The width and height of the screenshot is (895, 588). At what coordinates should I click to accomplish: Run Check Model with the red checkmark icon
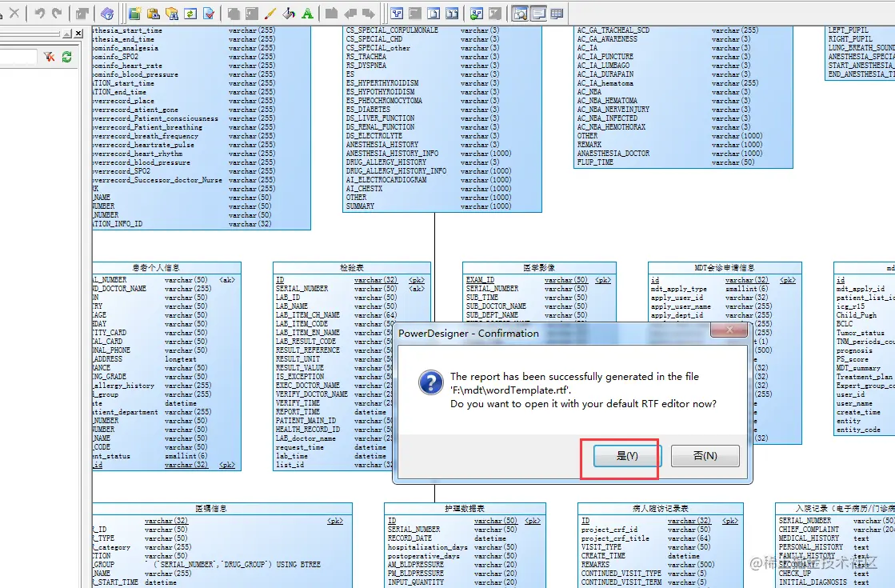click(209, 13)
